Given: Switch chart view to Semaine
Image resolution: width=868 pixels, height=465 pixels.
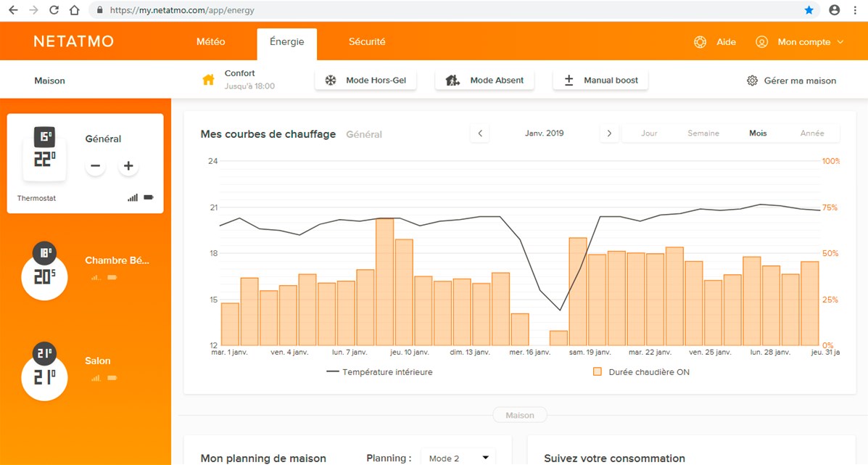Looking at the screenshot, I should point(703,133).
